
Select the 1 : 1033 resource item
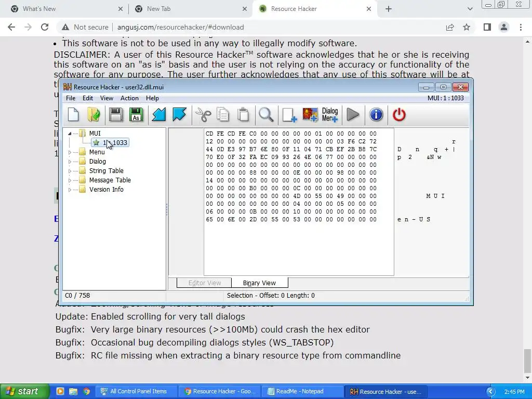pyautogui.click(x=110, y=143)
